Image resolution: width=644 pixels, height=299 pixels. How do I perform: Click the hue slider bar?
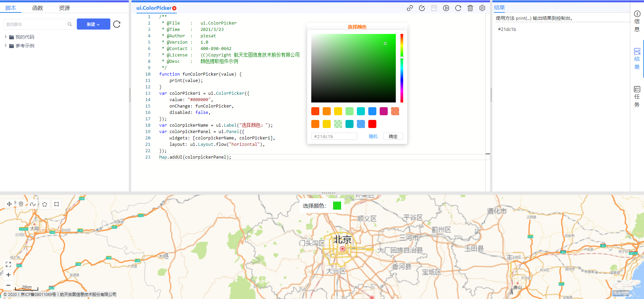[401, 68]
